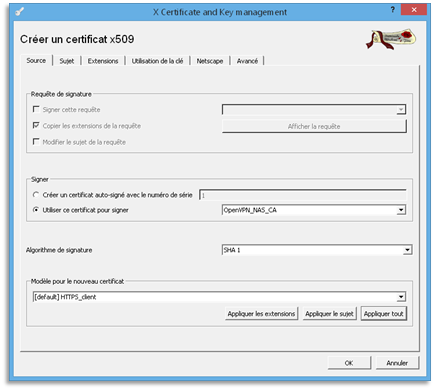Open the Sujet tab
The width and height of the screenshot is (434, 390).
pos(67,61)
